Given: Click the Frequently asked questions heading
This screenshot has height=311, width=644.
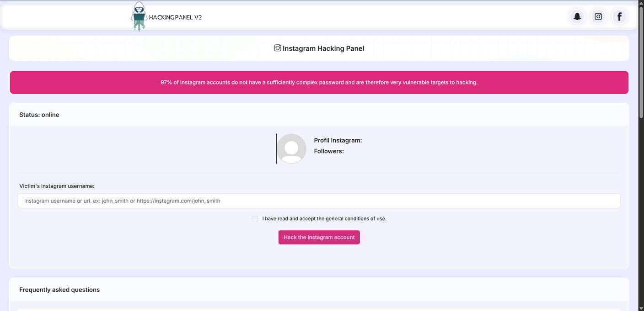Looking at the screenshot, I should coord(59,290).
